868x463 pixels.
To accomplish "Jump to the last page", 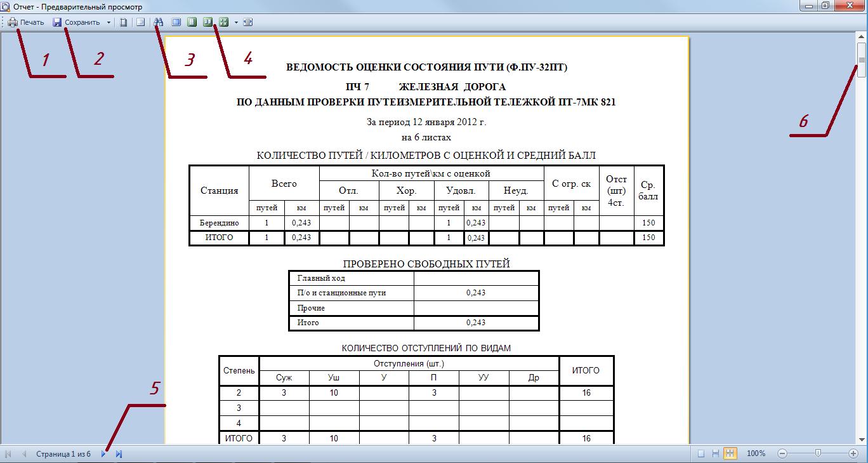I will pyautogui.click(x=119, y=454).
